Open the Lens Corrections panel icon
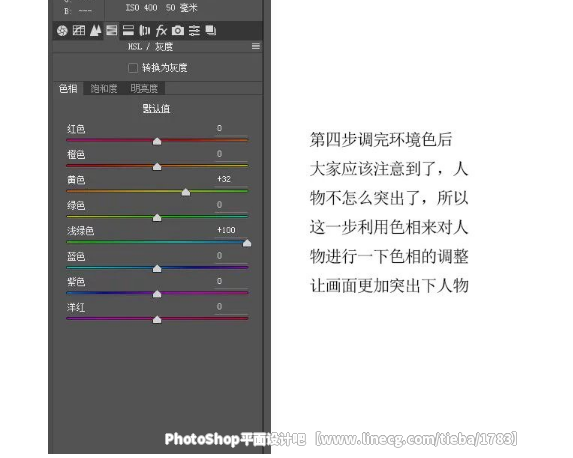 click(145, 30)
